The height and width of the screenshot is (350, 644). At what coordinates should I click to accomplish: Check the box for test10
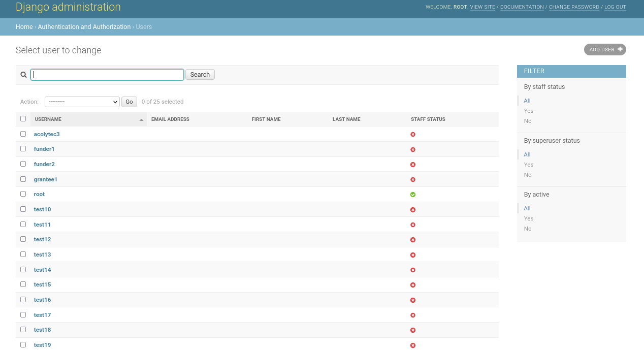[x=23, y=209]
